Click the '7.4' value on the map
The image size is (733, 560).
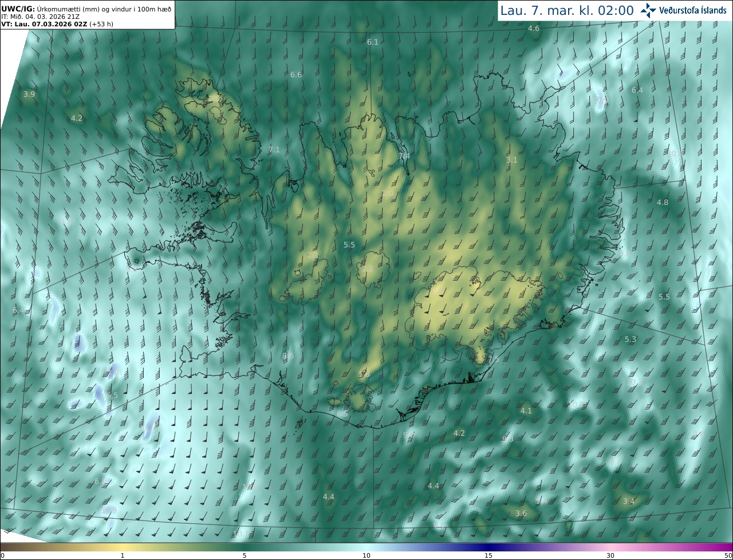click(404, 157)
